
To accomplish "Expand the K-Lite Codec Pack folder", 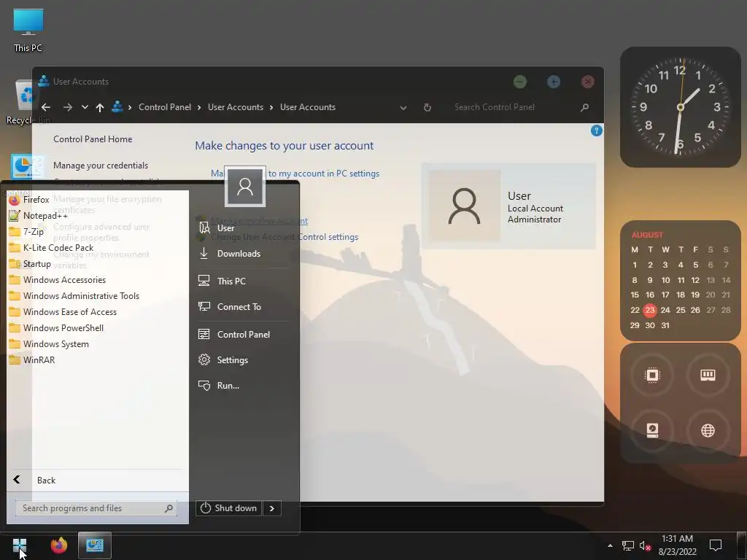I will (51, 248).
